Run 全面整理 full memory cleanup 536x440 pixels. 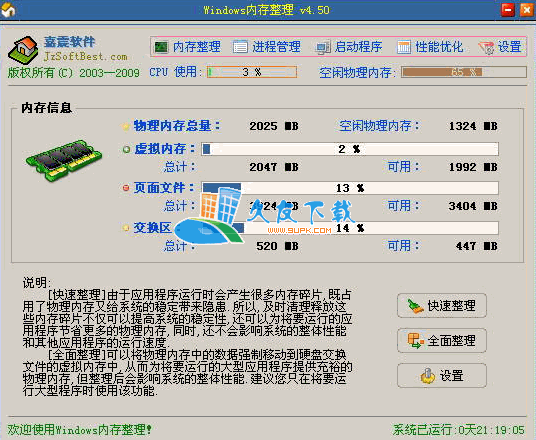[x=442, y=341]
